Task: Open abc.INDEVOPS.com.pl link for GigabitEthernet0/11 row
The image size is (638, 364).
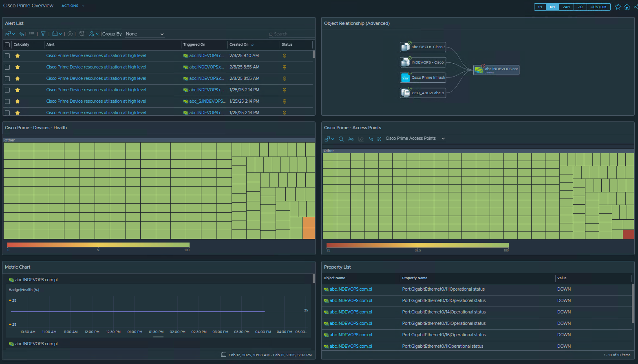Action: coord(351,289)
